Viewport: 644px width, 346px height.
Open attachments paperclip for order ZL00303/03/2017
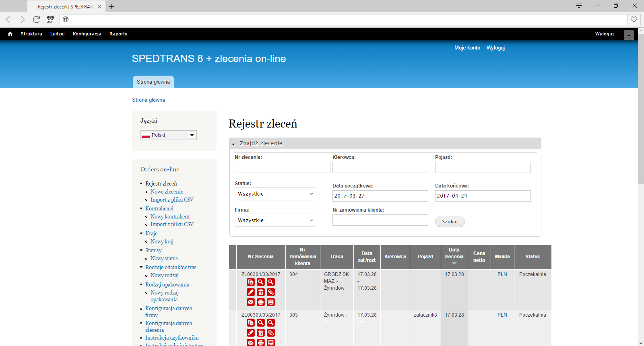point(271,333)
